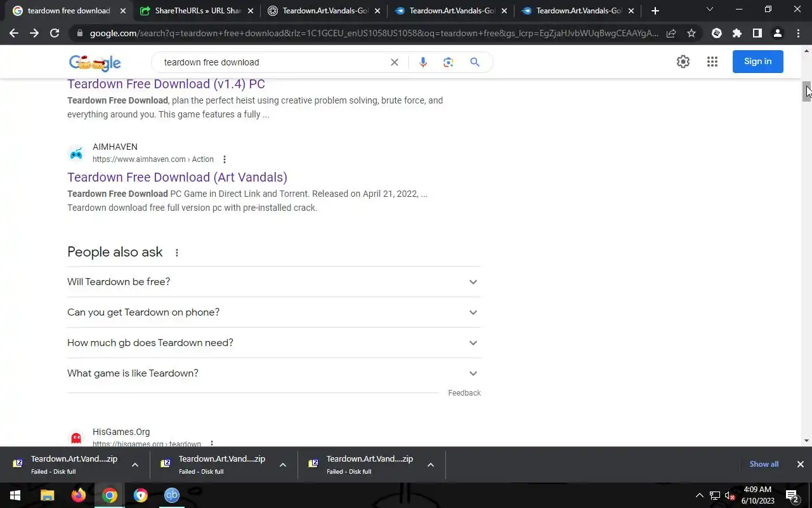Open Google quick settings gear
Image resolution: width=812 pixels, height=508 pixels.
click(683, 62)
